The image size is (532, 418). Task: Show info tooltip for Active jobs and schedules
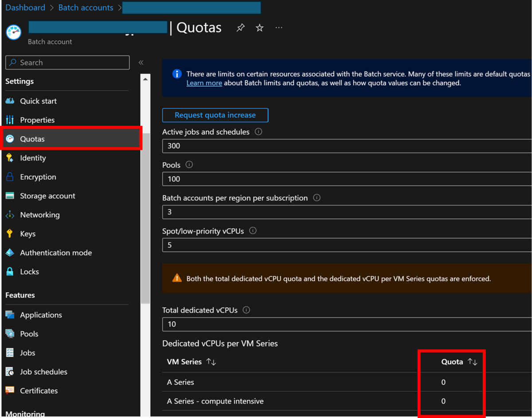(x=258, y=132)
